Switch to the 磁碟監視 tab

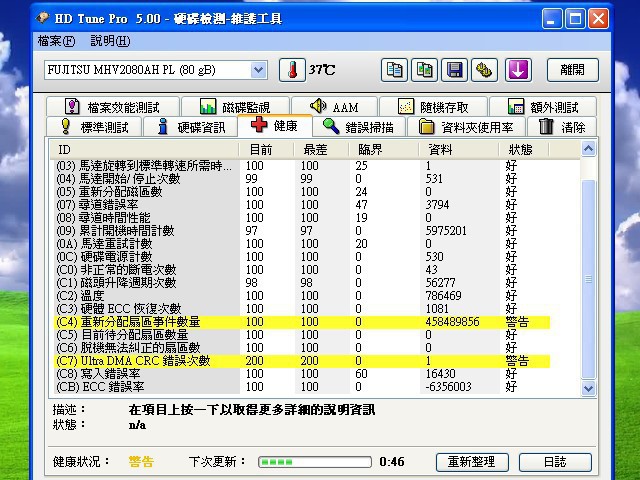click(236, 107)
